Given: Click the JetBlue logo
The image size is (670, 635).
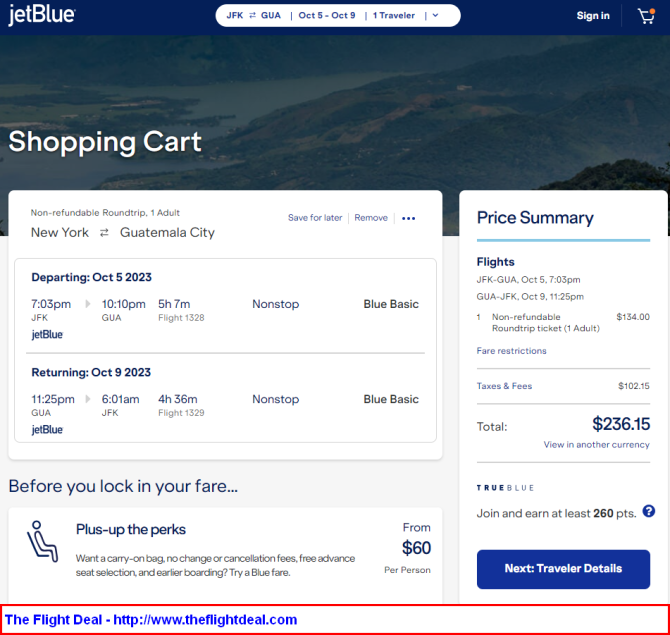Looking at the screenshot, I should (x=41, y=15).
